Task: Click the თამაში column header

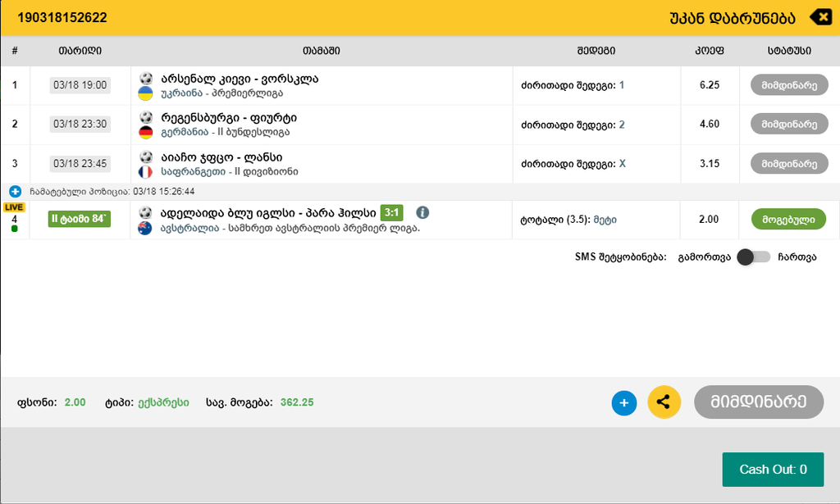Action: [x=321, y=51]
